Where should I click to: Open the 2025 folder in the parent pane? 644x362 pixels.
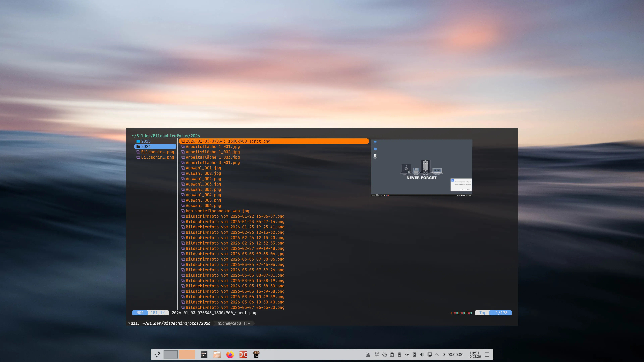pos(146,141)
